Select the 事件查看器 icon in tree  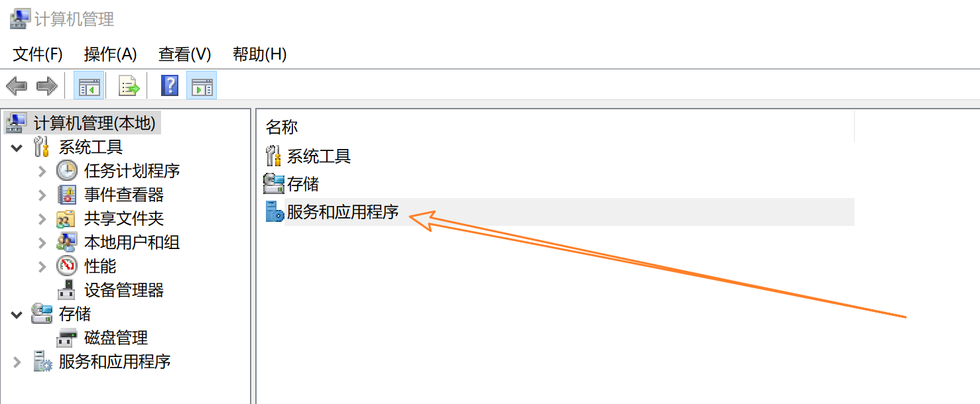tap(66, 195)
